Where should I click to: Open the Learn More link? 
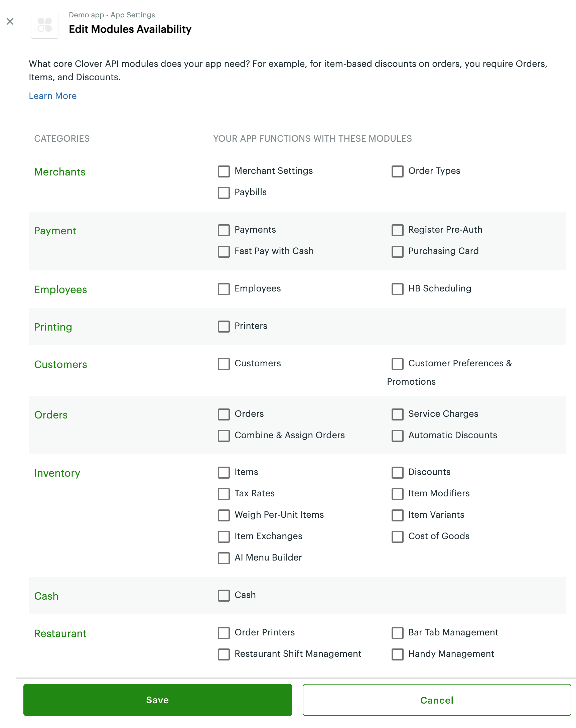pos(52,96)
